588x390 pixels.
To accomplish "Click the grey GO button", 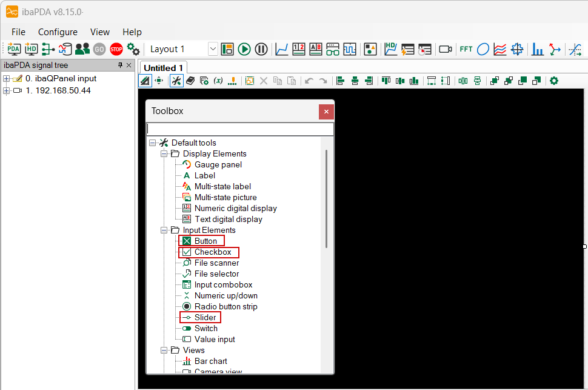I will coord(99,49).
